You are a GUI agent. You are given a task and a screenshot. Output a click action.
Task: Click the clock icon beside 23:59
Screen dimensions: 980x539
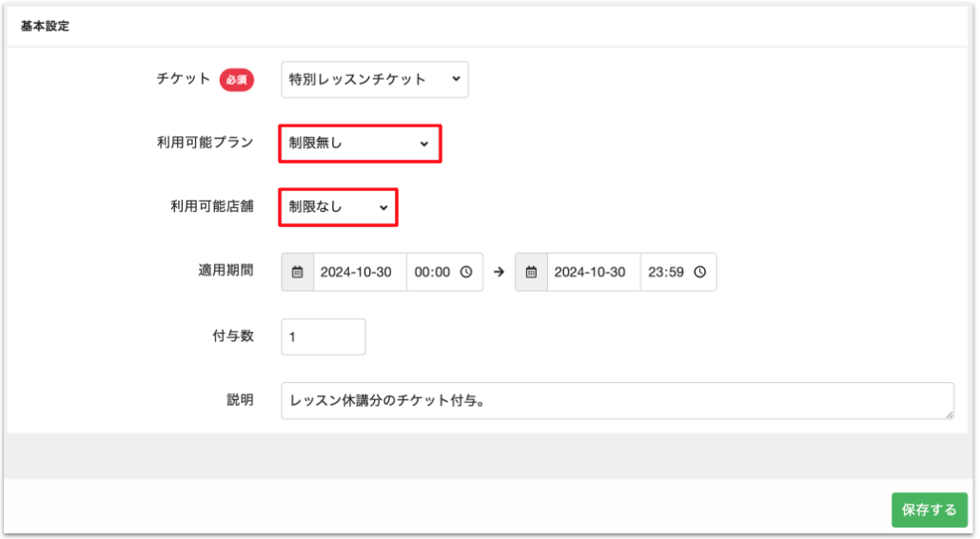point(700,272)
